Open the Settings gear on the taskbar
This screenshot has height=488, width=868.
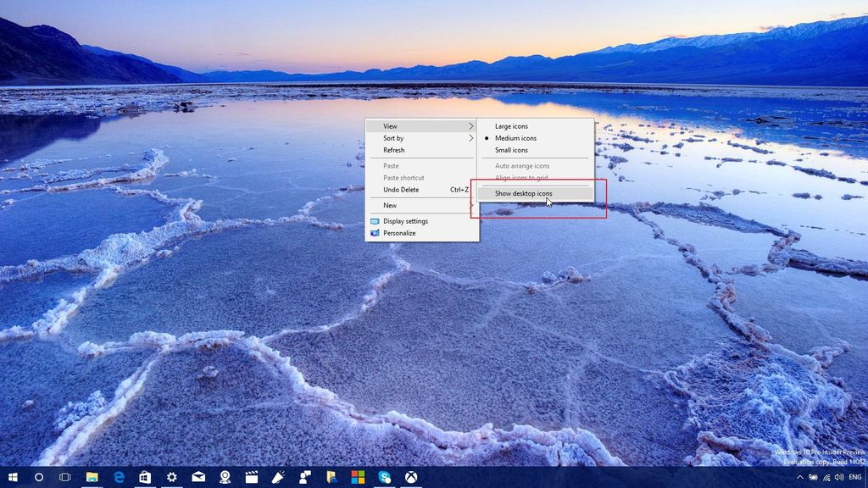tap(170, 478)
